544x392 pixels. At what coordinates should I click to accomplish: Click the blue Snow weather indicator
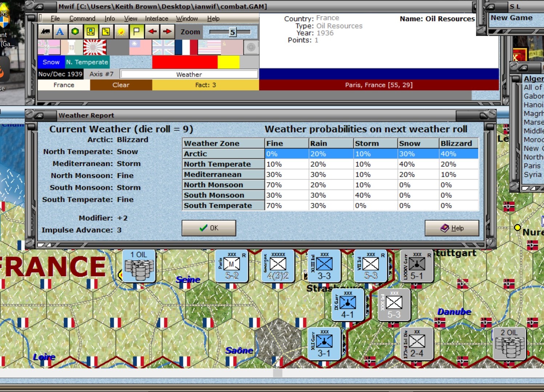[51, 62]
